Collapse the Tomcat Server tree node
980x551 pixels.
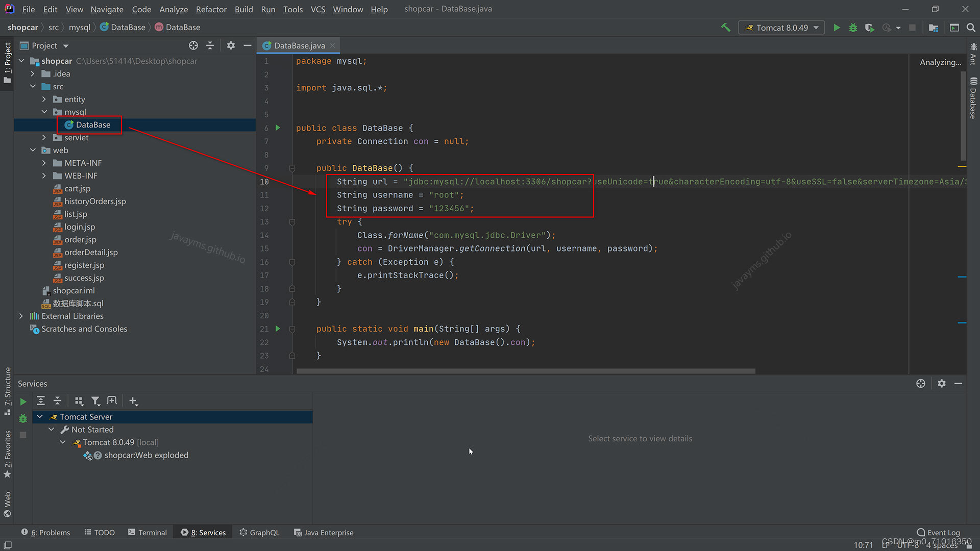(40, 417)
